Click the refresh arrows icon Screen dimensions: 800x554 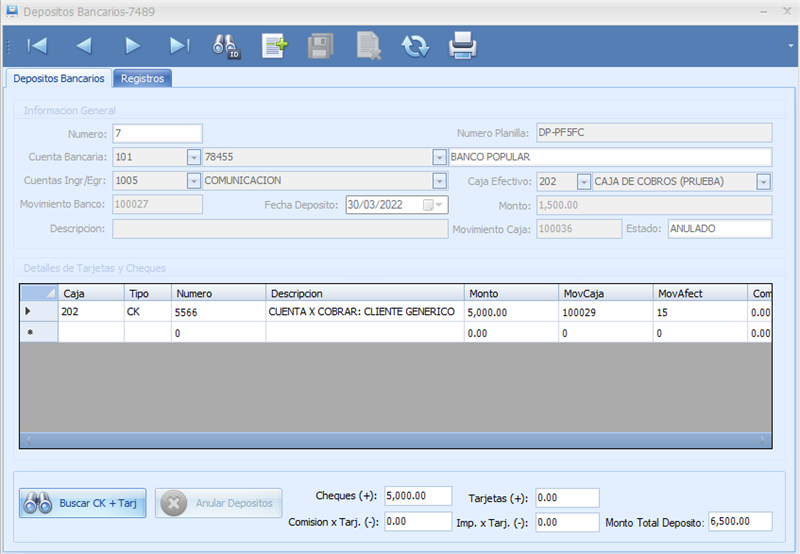(415, 45)
